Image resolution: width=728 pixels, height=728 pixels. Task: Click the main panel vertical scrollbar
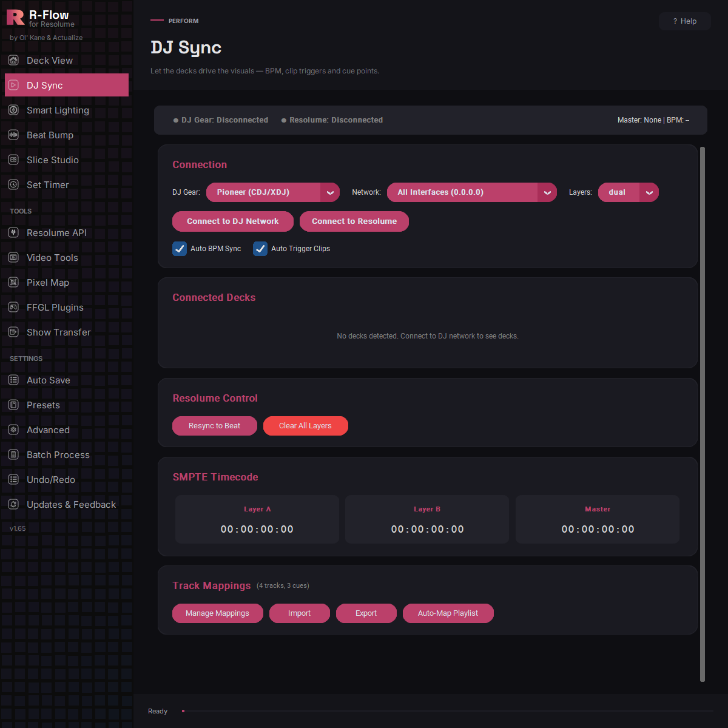pyautogui.click(x=703, y=414)
